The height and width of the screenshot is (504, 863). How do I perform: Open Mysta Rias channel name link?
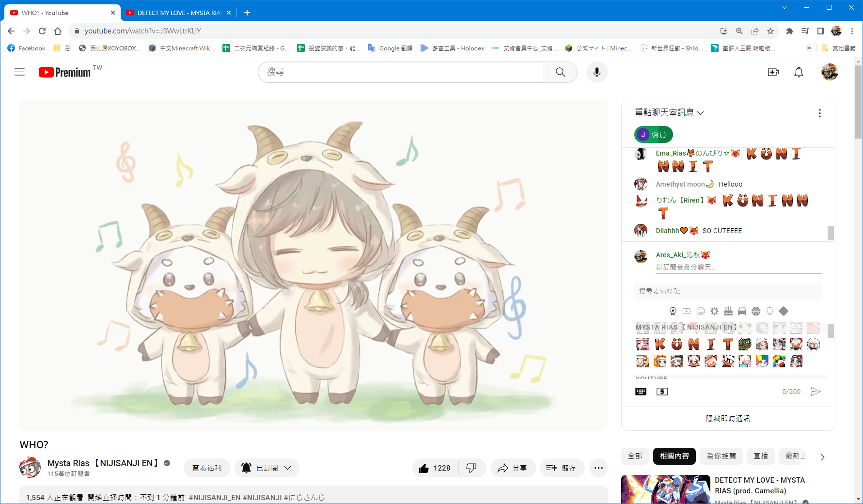point(103,463)
